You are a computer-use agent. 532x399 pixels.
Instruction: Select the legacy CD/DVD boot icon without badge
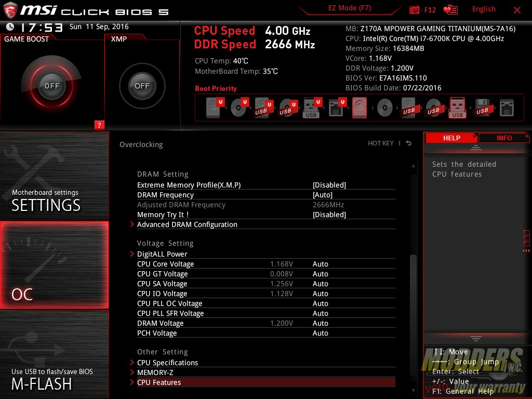point(385,108)
